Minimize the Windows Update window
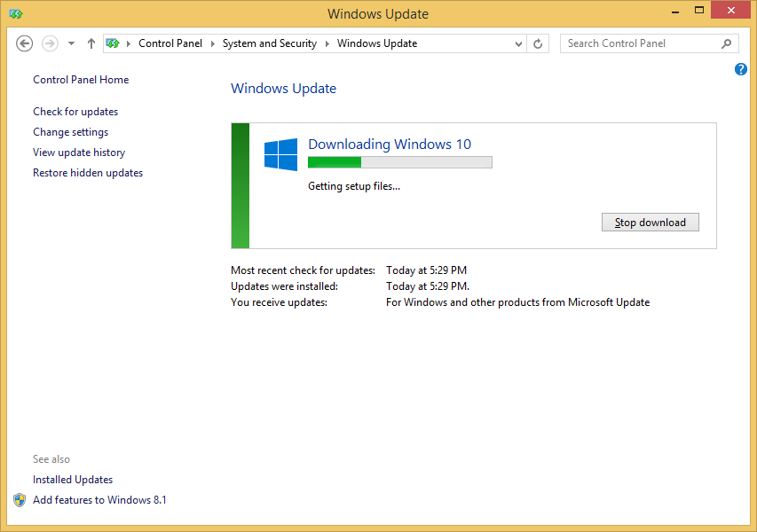Image resolution: width=757 pixels, height=532 pixels. 675,11
